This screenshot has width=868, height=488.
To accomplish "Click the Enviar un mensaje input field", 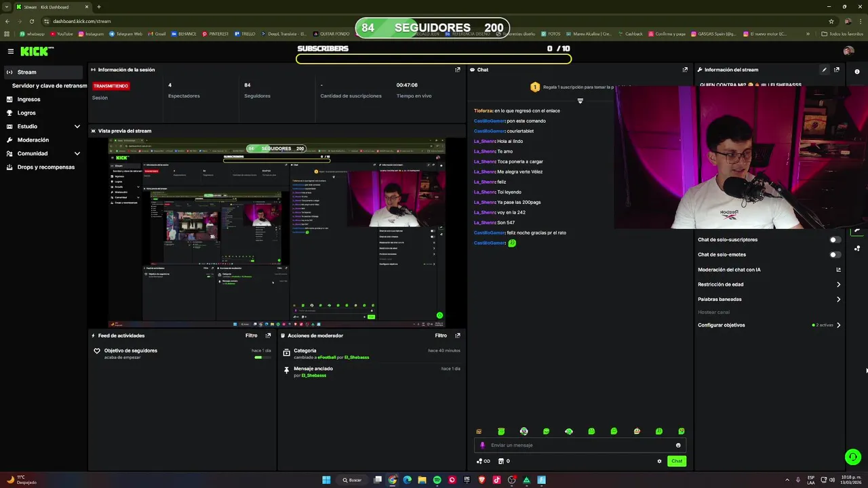I will (x=580, y=445).
